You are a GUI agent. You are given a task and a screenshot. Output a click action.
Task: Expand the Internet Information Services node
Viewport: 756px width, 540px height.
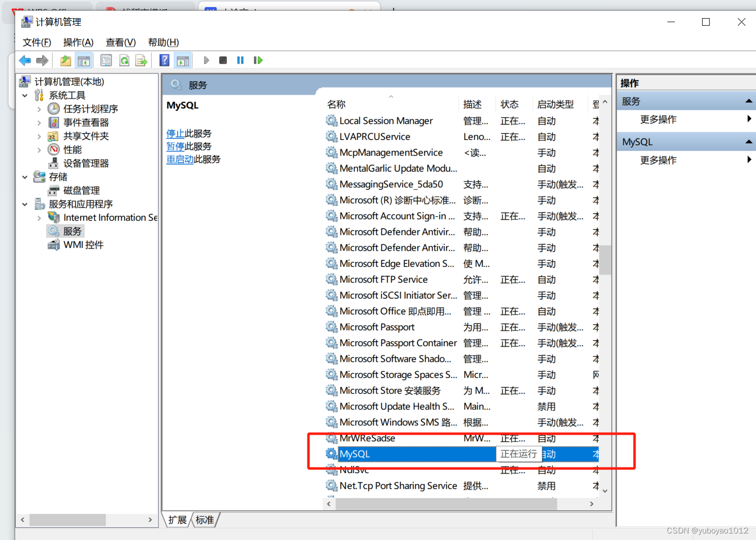39,218
